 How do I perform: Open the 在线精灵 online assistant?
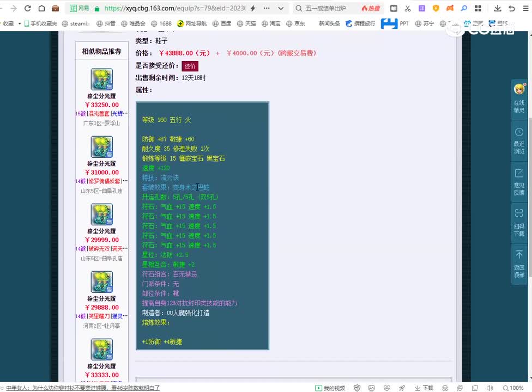click(519, 99)
